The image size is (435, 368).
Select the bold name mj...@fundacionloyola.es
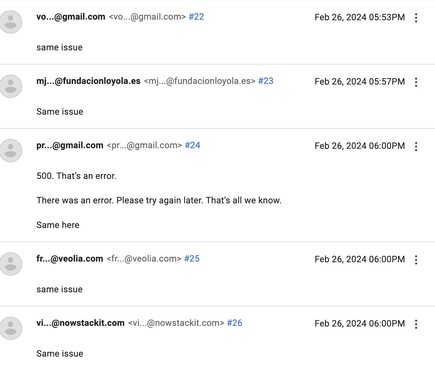tap(88, 81)
